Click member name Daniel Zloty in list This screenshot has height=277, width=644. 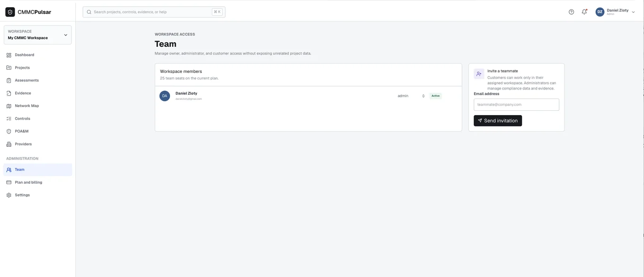[x=186, y=93]
